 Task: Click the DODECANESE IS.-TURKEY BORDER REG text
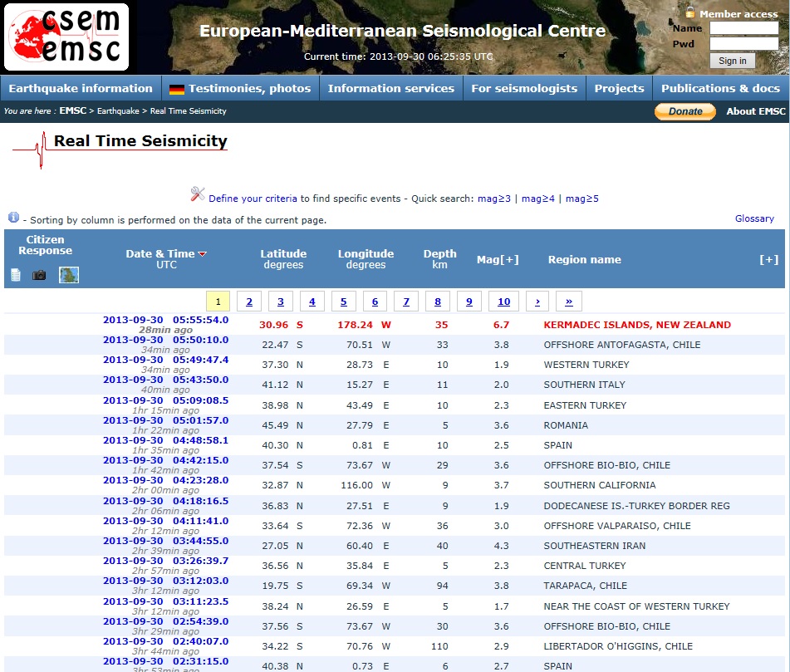pyautogui.click(x=636, y=506)
